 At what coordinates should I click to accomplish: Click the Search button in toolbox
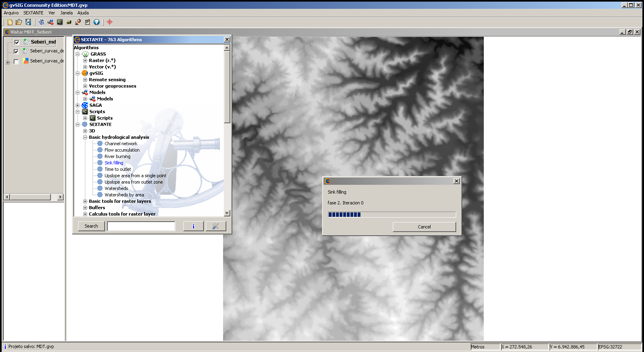91,226
